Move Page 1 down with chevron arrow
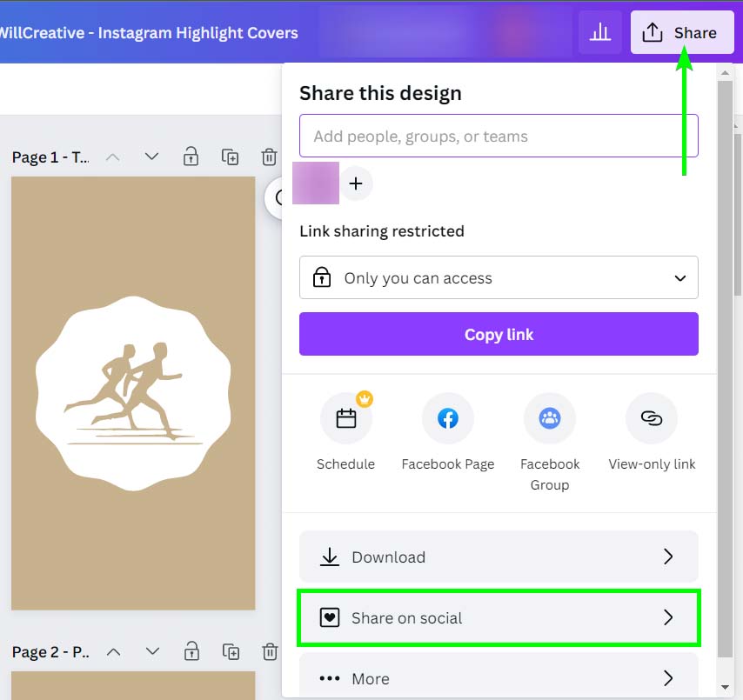Screen dimensions: 743x700 (x=151, y=157)
